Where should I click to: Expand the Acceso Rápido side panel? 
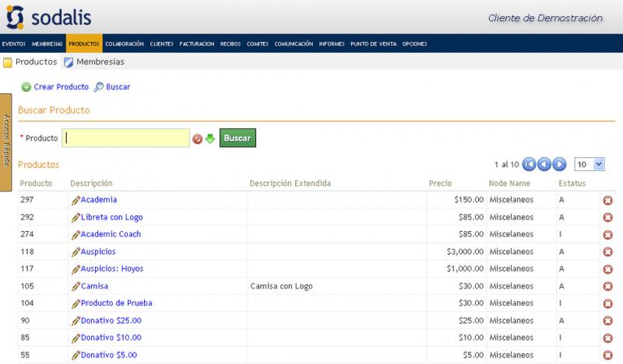[5, 131]
